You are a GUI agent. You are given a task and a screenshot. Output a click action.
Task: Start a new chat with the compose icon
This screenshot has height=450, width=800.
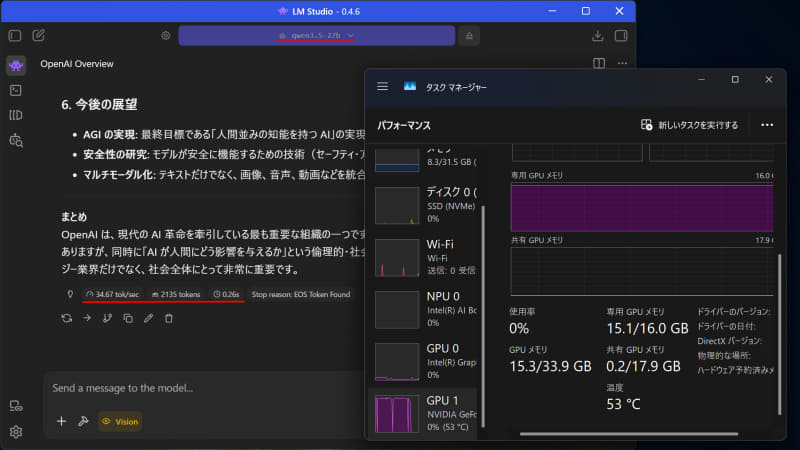tap(39, 35)
